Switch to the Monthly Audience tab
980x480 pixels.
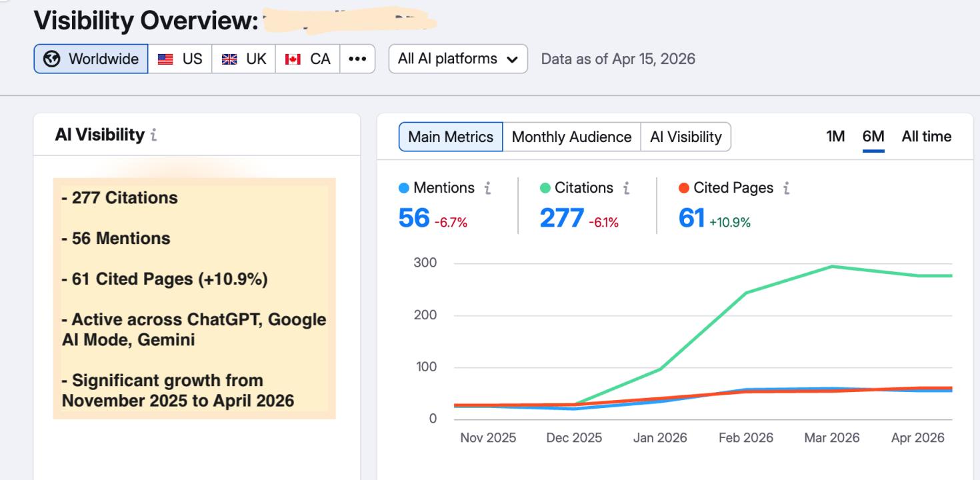[571, 137]
